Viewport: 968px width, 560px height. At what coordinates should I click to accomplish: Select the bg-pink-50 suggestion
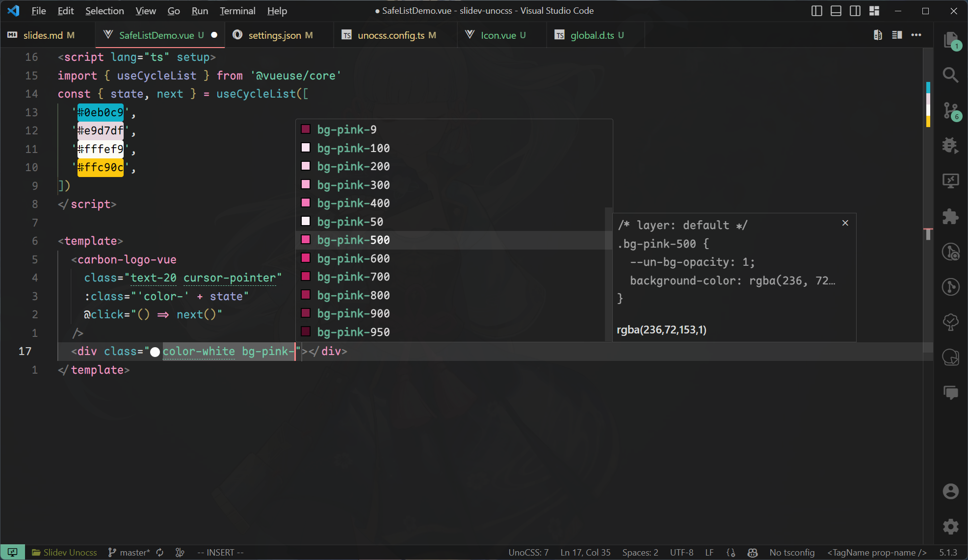(x=451, y=222)
